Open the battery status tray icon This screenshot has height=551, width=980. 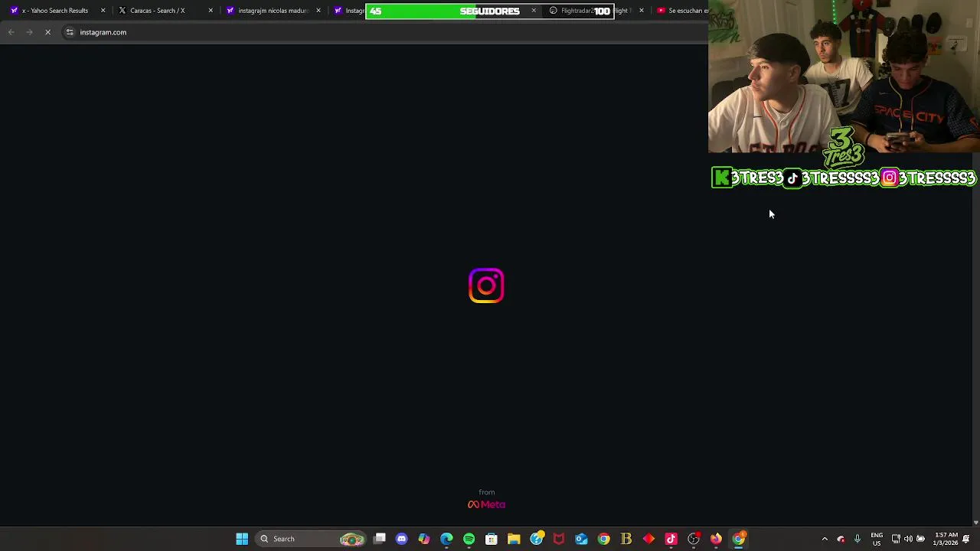coord(920,539)
